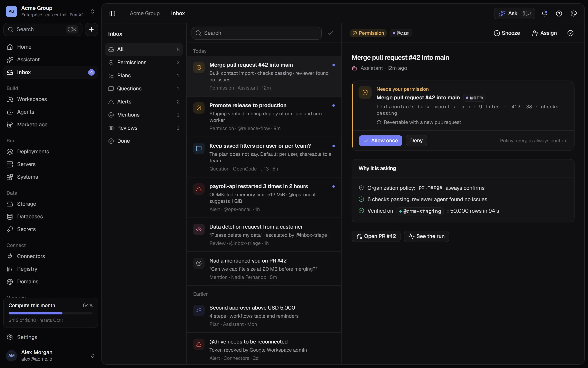
Task: Open the Assistant sparkle item
Action: (51, 59)
